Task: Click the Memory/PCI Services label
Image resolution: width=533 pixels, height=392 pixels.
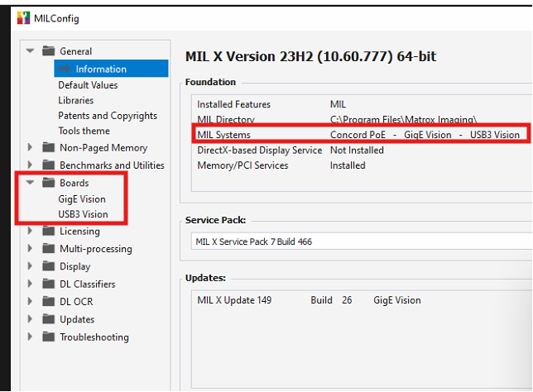Action: [242, 165]
